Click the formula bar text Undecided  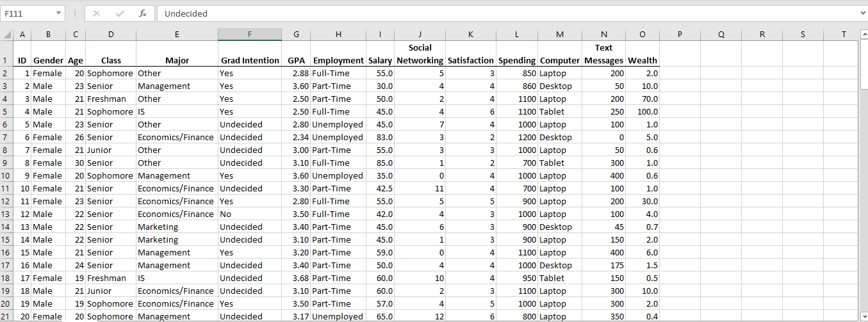point(186,13)
